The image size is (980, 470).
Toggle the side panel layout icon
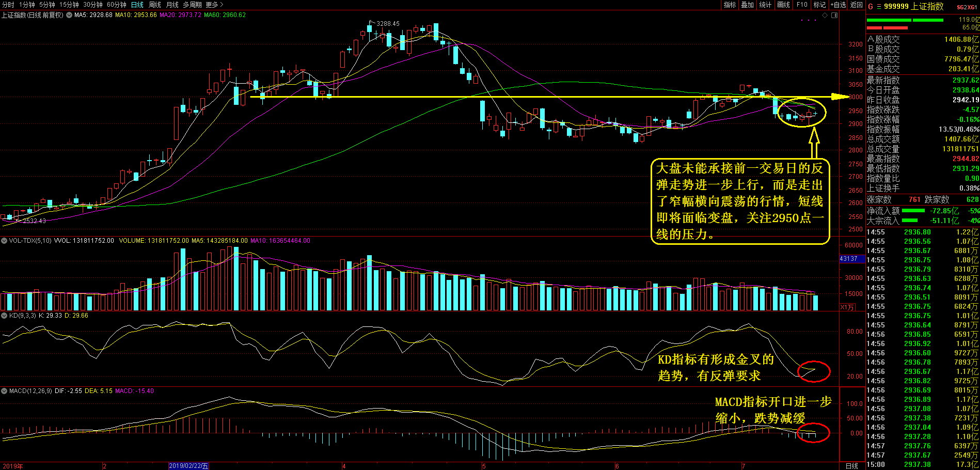pos(834,15)
